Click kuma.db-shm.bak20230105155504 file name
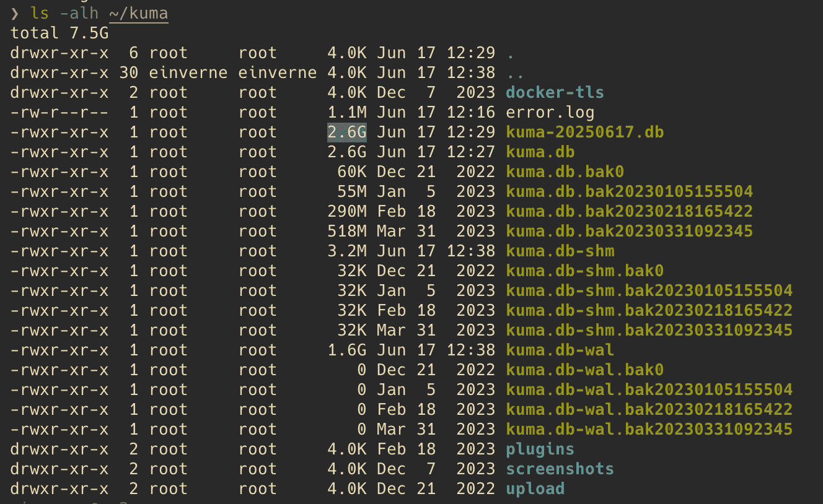823x504 pixels. click(x=649, y=291)
